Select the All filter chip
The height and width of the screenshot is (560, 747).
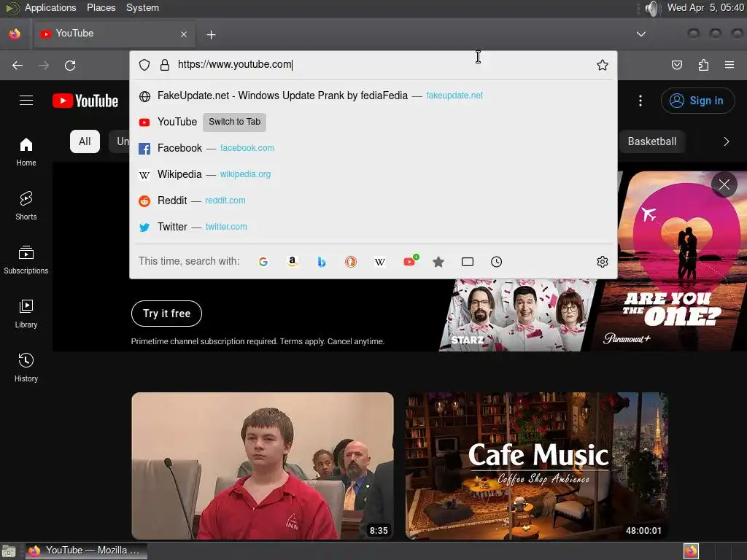click(85, 141)
